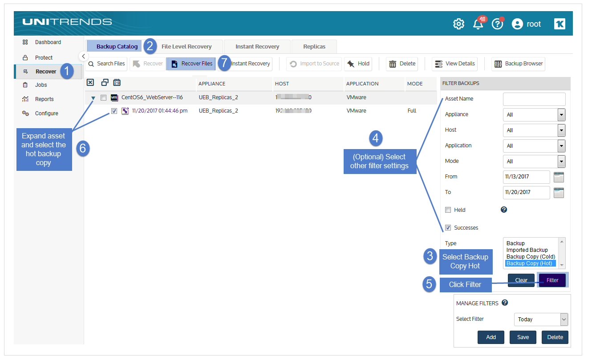Image resolution: width=592 pixels, height=364 pixels.
Task: Click the deselect-all X icon
Action: click(x=90, y=82)
